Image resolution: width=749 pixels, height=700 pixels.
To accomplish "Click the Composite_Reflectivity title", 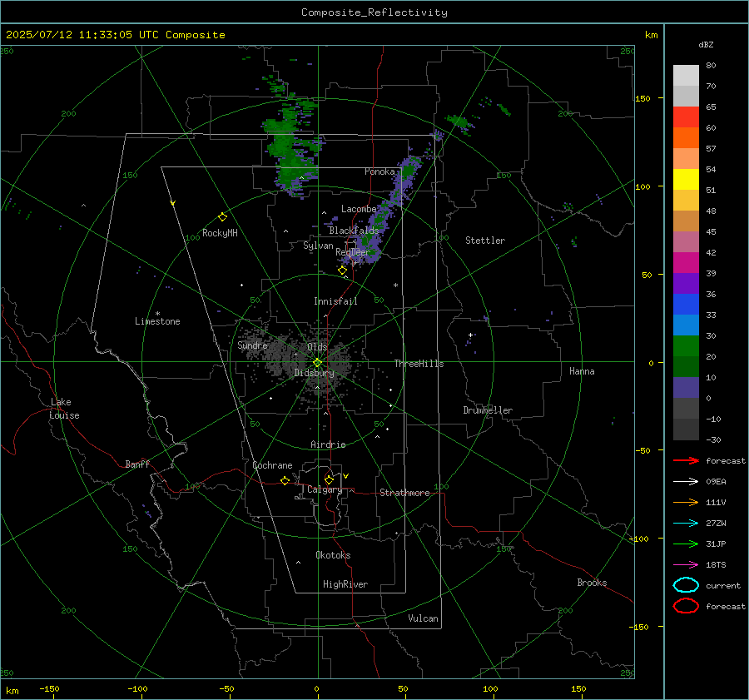I will coord(374,12).
